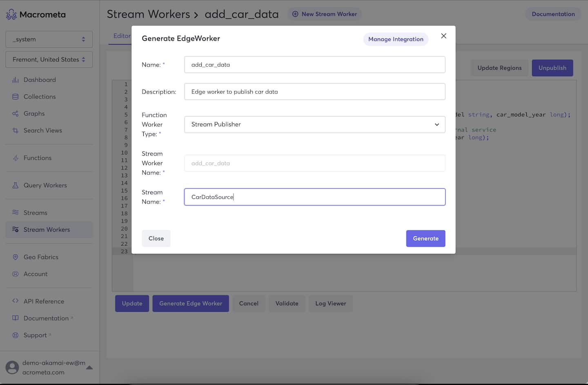Click the Functions lightning icon
Image resolution: width=588 pixels, height=385 pixels.
tap(16, 158)
